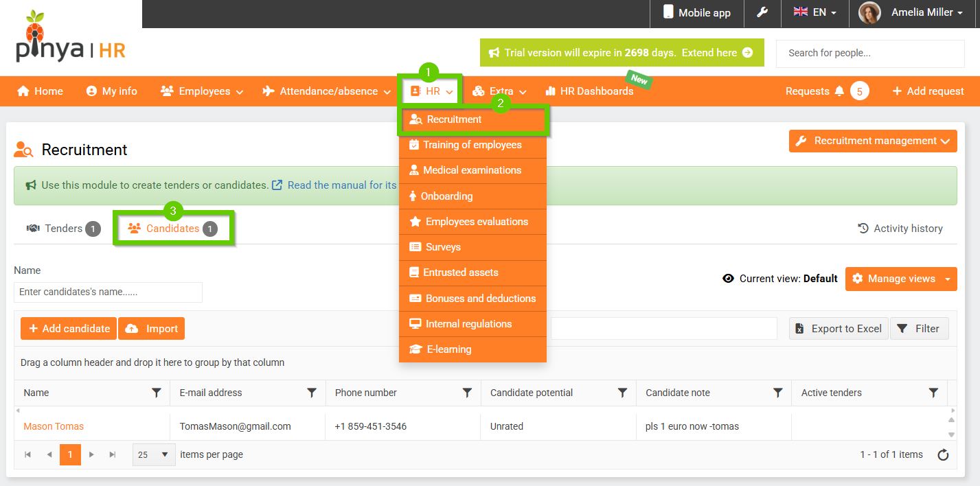Switch to the Tenders tab
980x486 pixels.
[63, 229]
